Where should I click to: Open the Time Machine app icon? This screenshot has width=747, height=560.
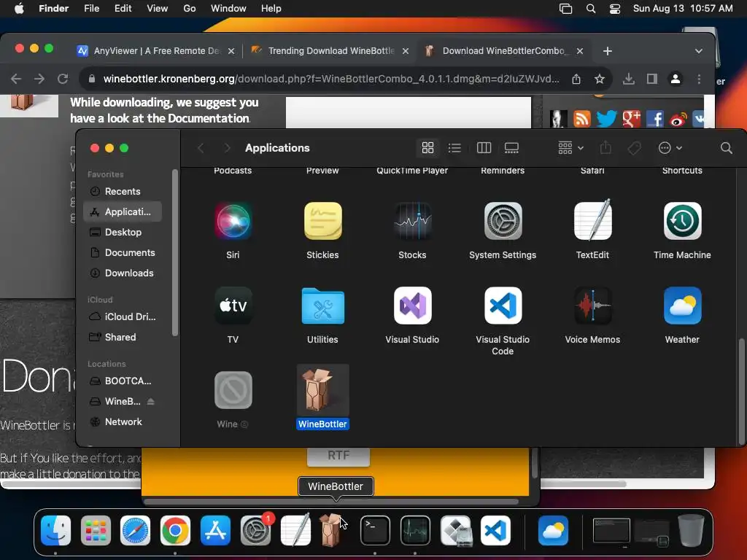[x=682, y=221]
